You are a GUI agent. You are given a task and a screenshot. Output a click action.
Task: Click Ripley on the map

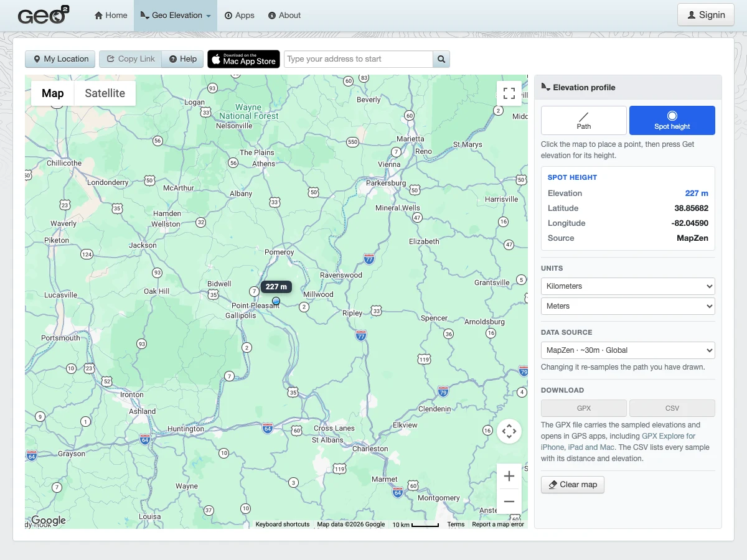click(352, 313)
